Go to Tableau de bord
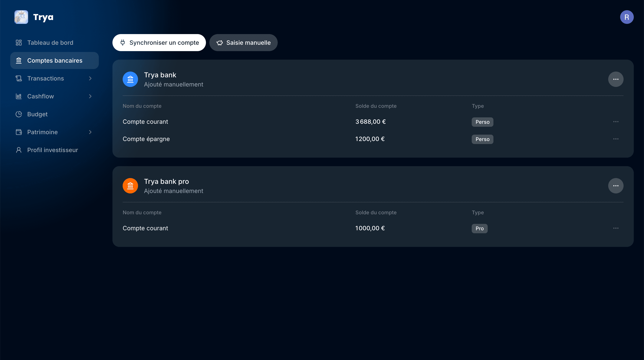This screenshot has width=644, height=360. click(55, 43)
